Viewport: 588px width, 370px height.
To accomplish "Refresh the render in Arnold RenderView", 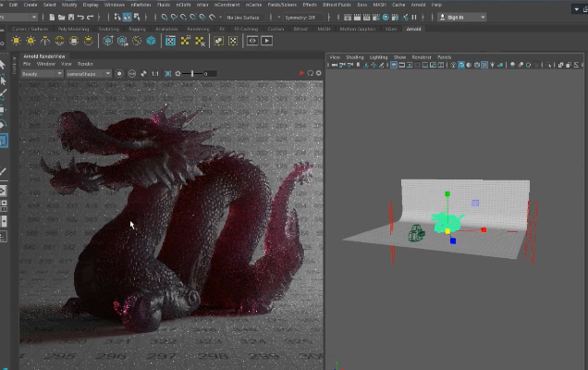I will [310, 73].
